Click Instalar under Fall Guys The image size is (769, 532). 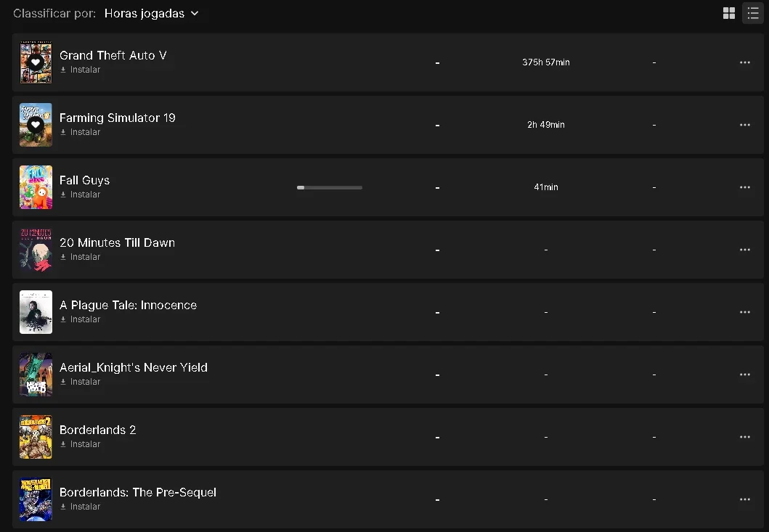pos(80,195)
